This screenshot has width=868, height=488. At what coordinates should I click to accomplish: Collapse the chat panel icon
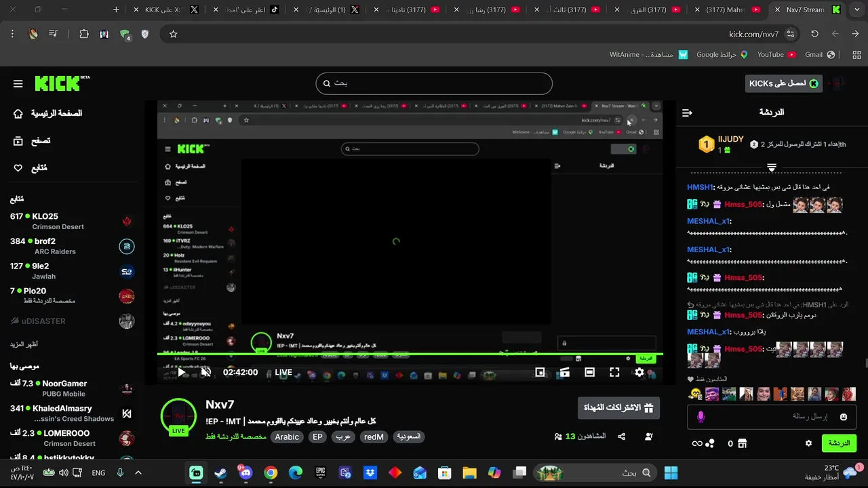click(x=688, y=113)
